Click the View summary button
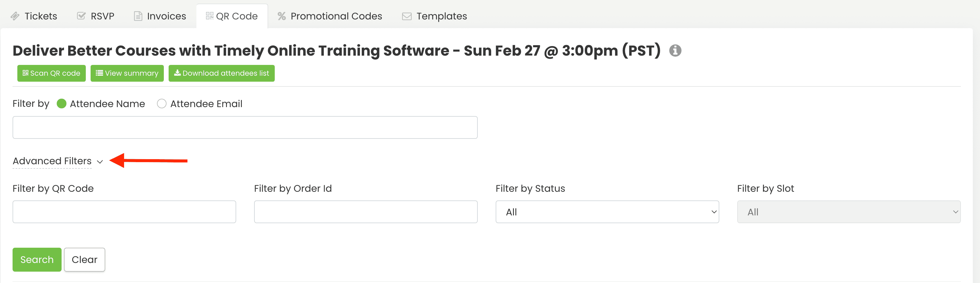 127,73
